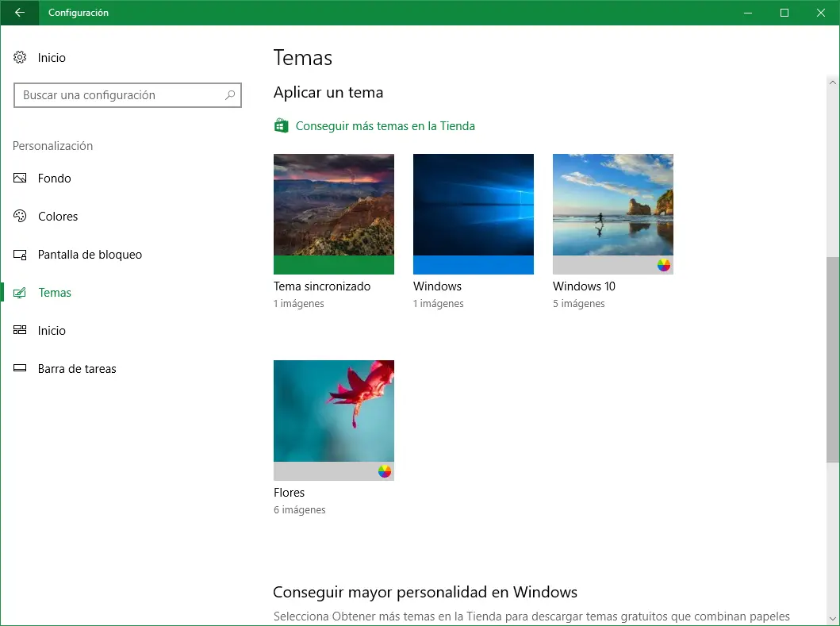Click the '5 imágenes' text
The image size is (840, 626).
578,303
